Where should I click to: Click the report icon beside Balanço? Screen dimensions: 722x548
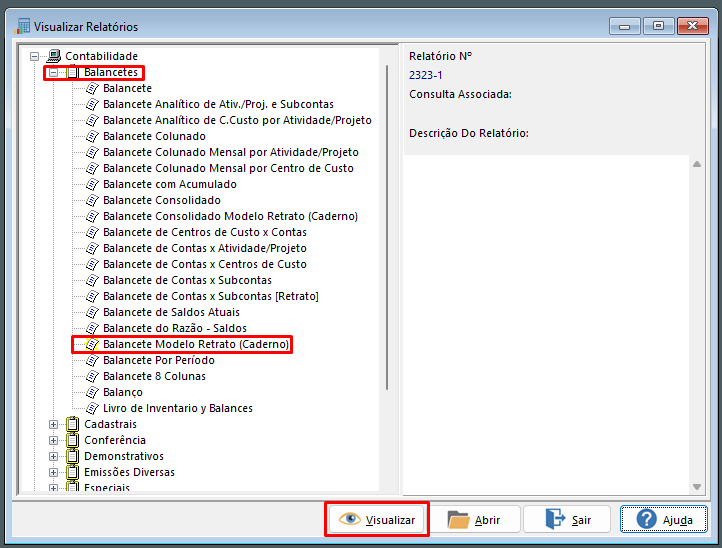point(93,392)
